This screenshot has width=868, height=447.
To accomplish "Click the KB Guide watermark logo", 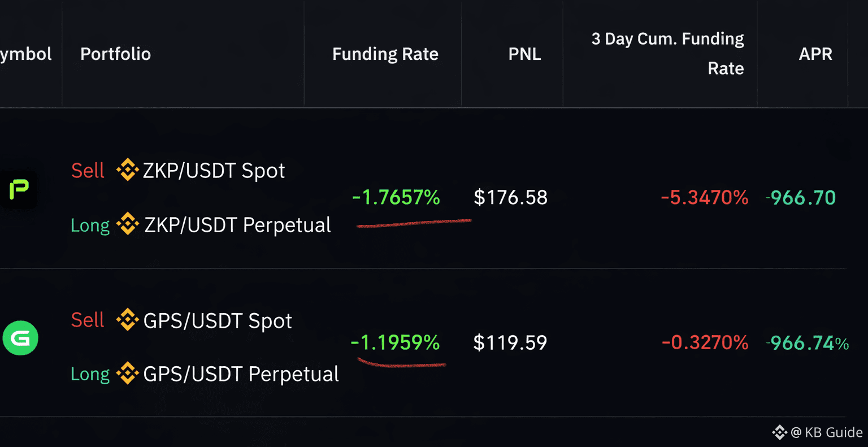I will point(779,432).
